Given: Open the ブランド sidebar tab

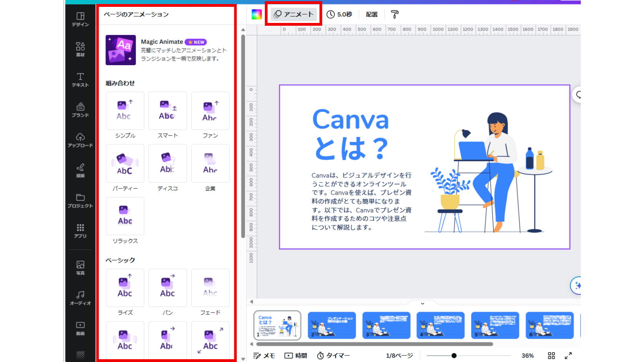Looking at the screenshot, I should 80,110.
